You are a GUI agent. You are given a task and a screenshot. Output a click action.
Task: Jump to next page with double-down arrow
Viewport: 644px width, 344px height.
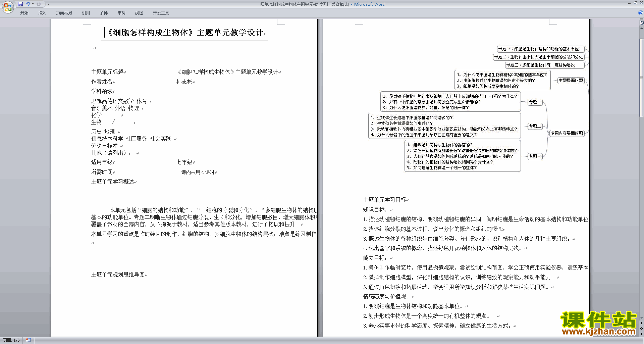pos(642,334)
